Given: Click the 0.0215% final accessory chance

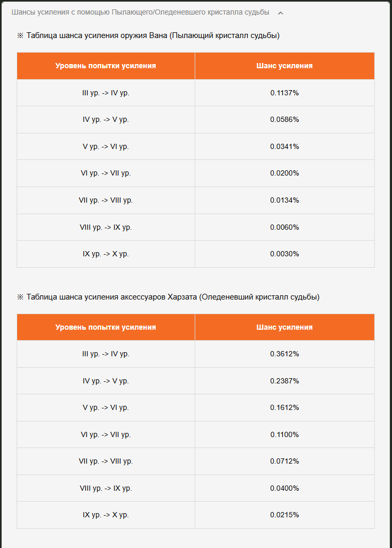Looking at the screenshot, I should 284,515.
